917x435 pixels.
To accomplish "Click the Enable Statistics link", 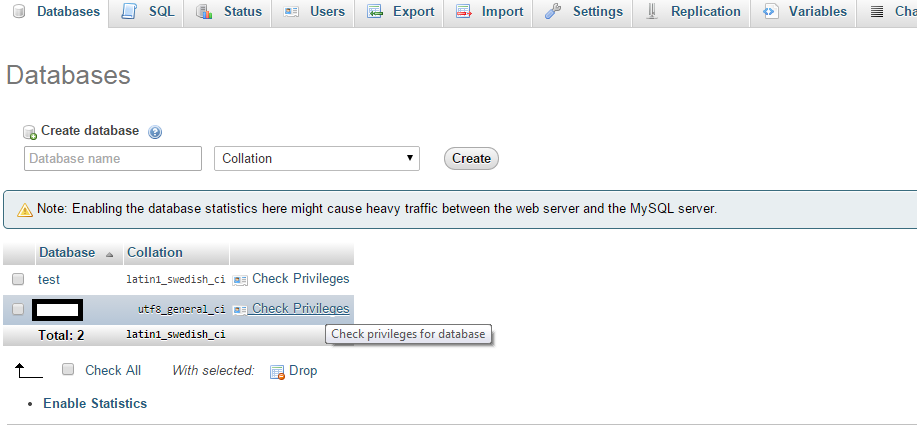I will (95, 403).
